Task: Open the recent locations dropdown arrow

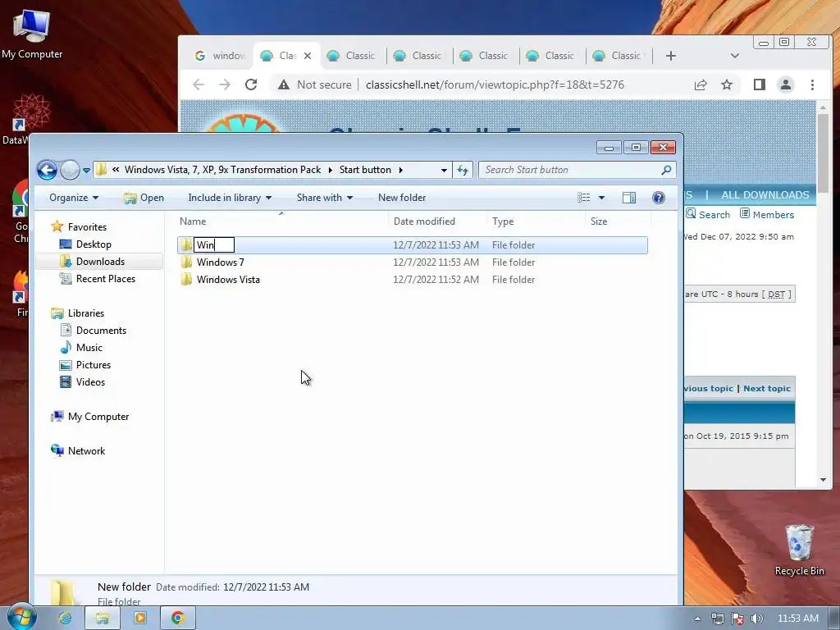Action: point(86,171)
